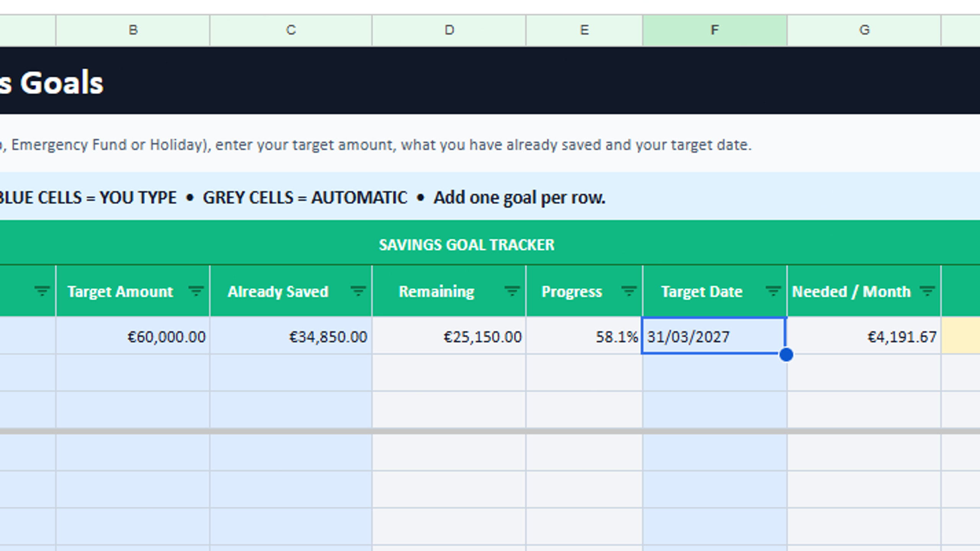Click the 'GREY CELLS = AUTOMATIC' text

[x=305, y=197]
